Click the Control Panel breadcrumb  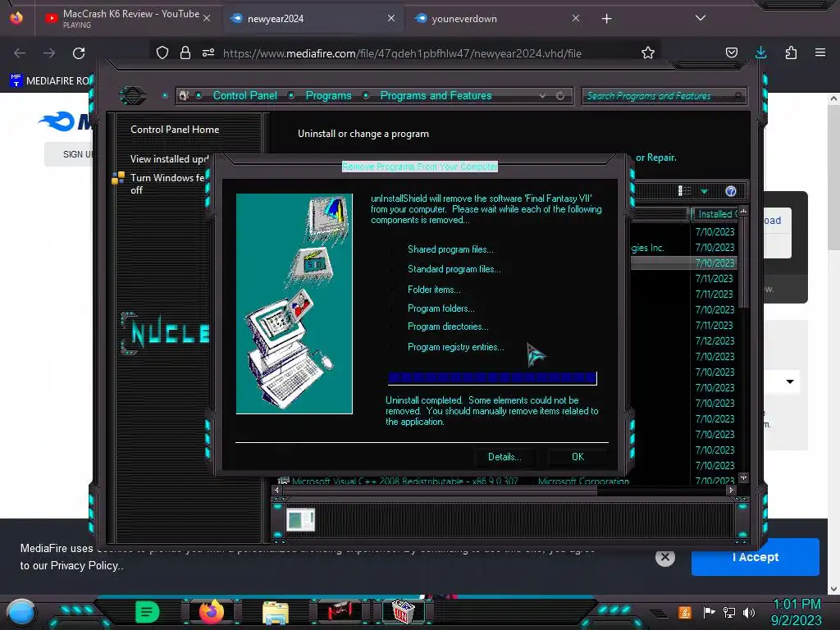point(244,95)
